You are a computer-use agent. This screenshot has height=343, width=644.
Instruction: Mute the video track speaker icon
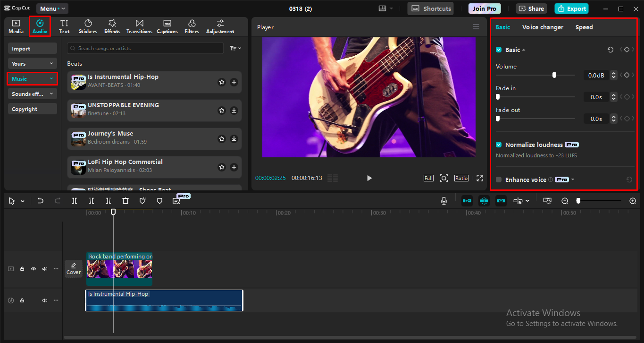coord(44,268)
